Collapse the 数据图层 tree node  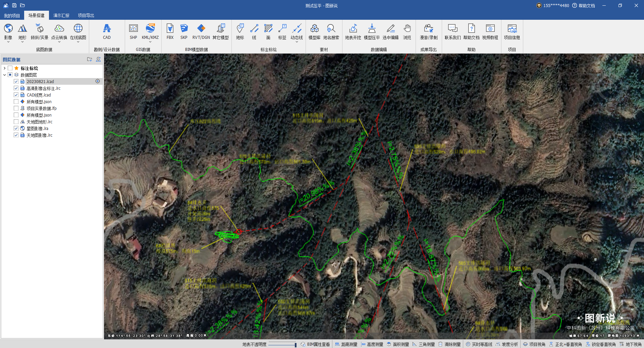[x=4, y=75]
